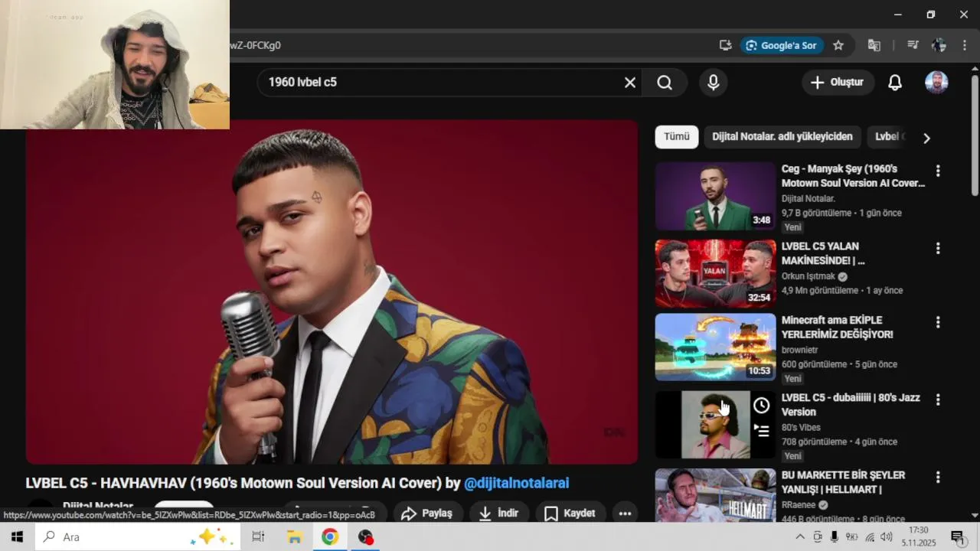Open YouTube notifications bell

pos(894,83)
